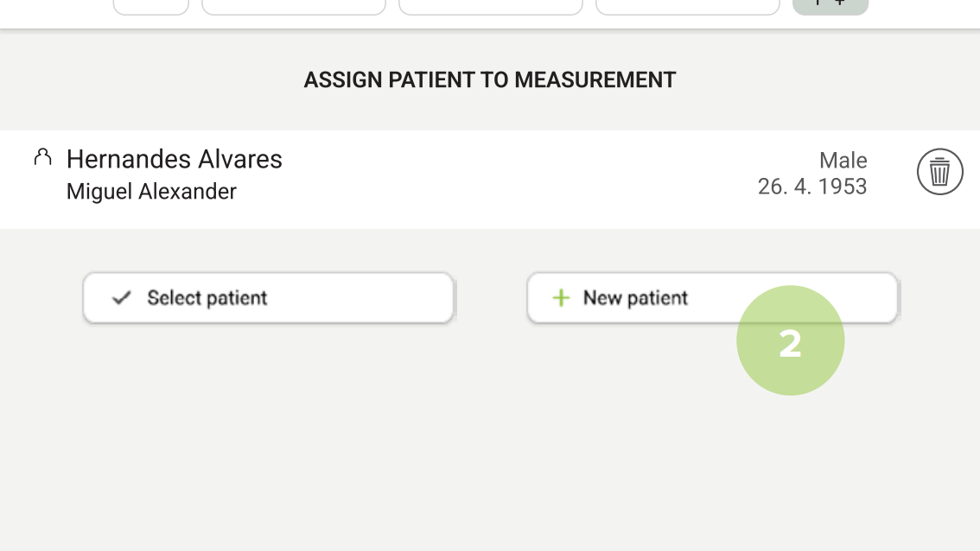Click the patient silhouette icon beside Hernandes Alvares

coord(41,157)
